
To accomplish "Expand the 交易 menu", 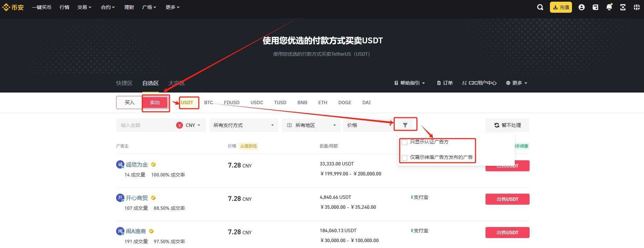I will pyautogui.click(x=84, y=7).
